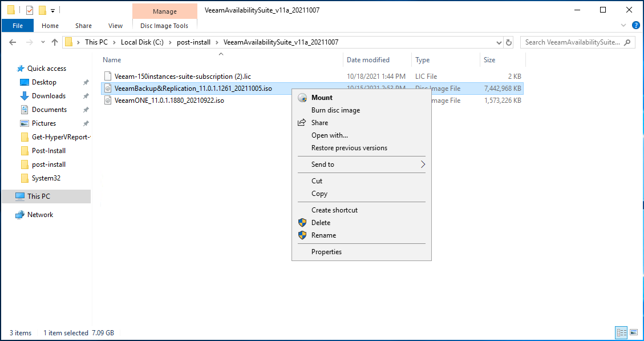Go up one folder level

click(x=55, y=42)
